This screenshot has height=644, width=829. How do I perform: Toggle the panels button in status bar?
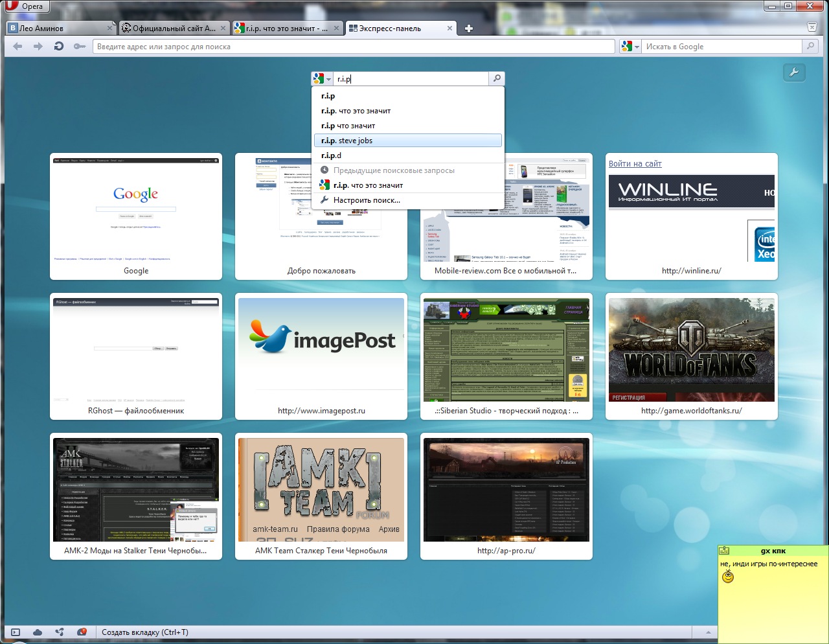point(16,632)
